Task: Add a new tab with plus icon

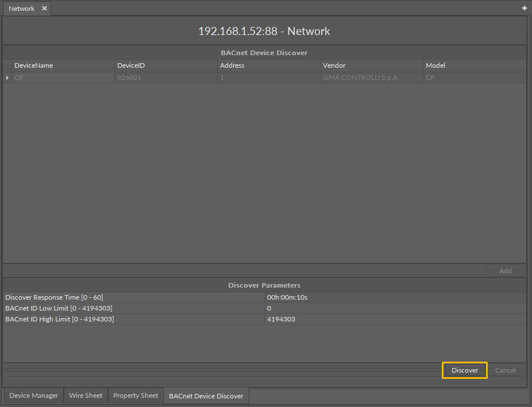Action: [x=524, y=8]
